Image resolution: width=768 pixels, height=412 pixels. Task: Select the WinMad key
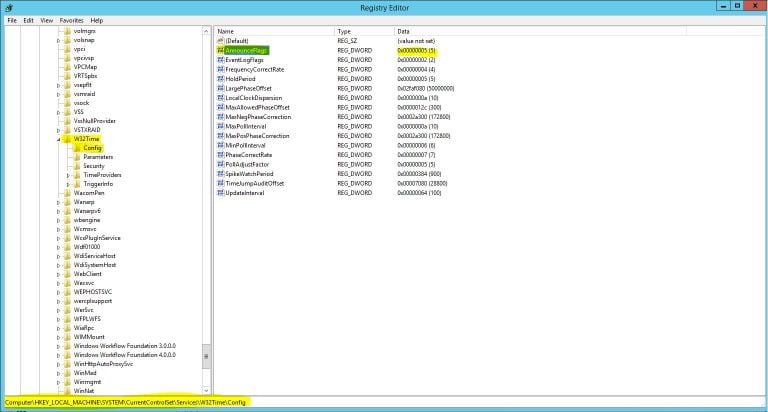(85, 373)
